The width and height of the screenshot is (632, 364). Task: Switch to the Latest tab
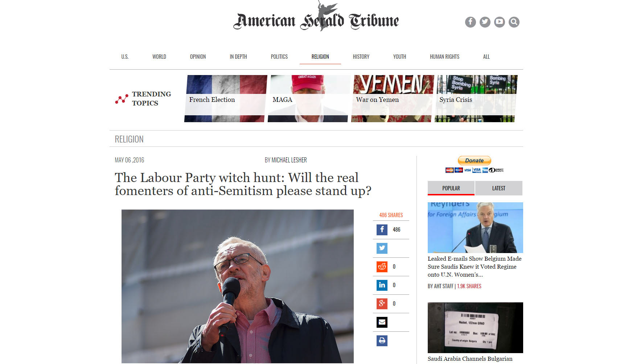[x=499, y=188]
